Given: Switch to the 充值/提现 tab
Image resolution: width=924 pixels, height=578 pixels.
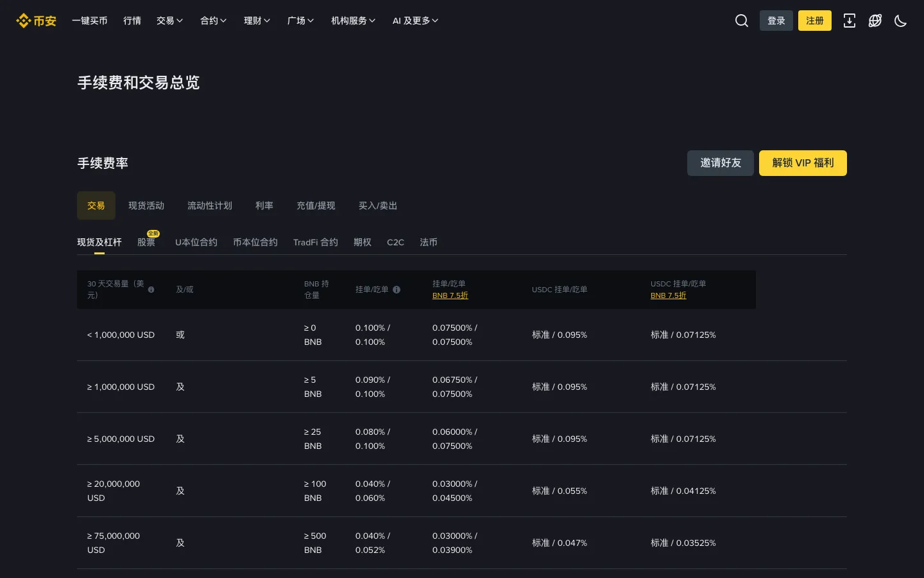Looking at the screenshot, I should (316, 206).
